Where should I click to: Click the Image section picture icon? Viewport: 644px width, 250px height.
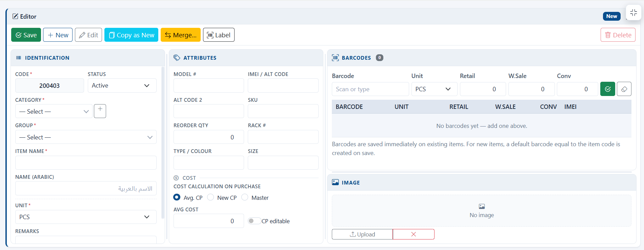tap(335, 182)
